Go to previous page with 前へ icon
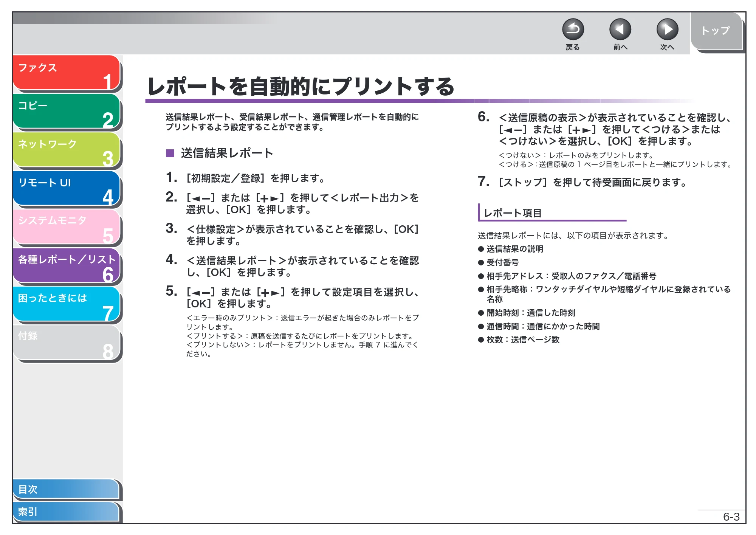Screen dimensions: 756x535 click(x=620, y=29)
